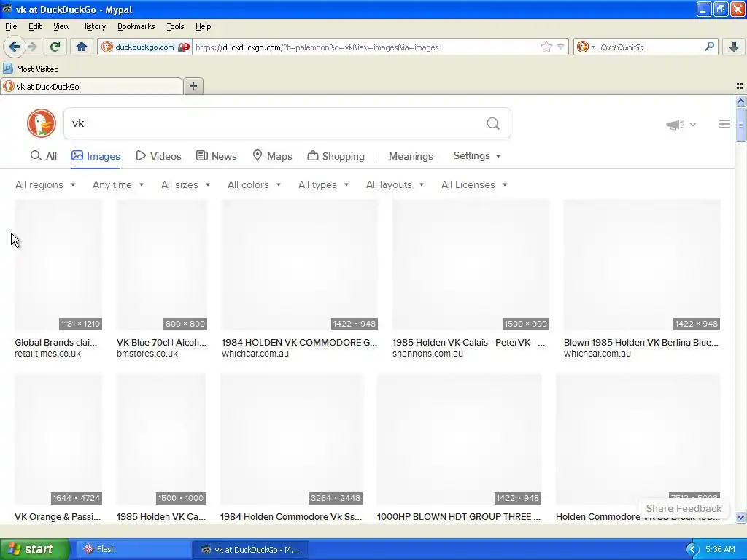This screenshot has width=747, height=560.
Task: Click the red blocker icon in address bar
Action: (x=183, y=47)
